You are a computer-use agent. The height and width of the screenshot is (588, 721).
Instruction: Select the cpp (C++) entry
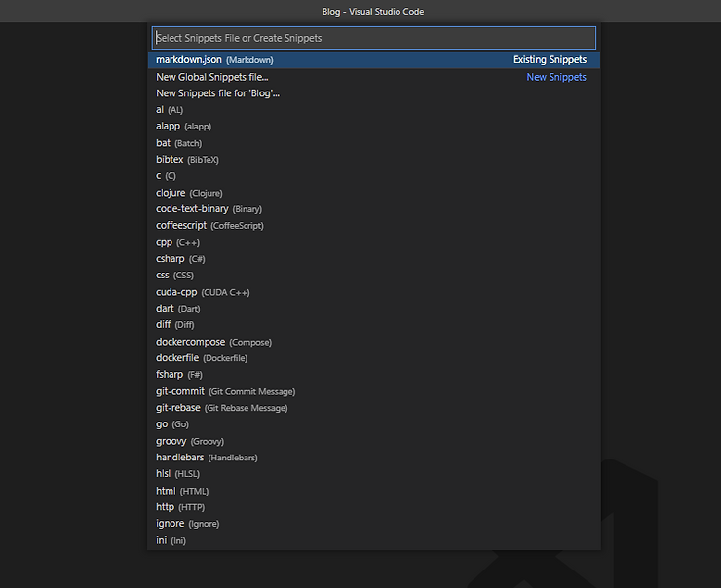177,242
